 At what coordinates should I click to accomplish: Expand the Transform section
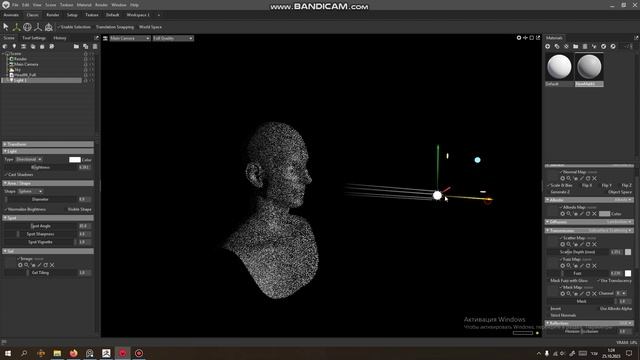click(48, 144)
